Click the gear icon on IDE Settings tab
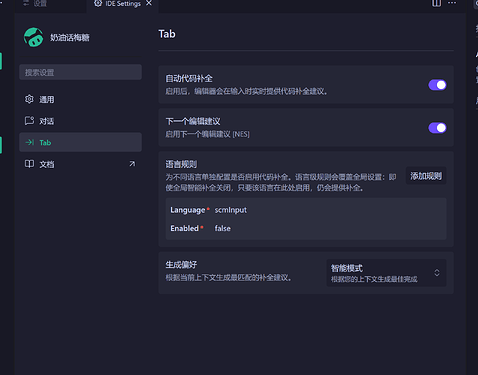 (98, 3)
